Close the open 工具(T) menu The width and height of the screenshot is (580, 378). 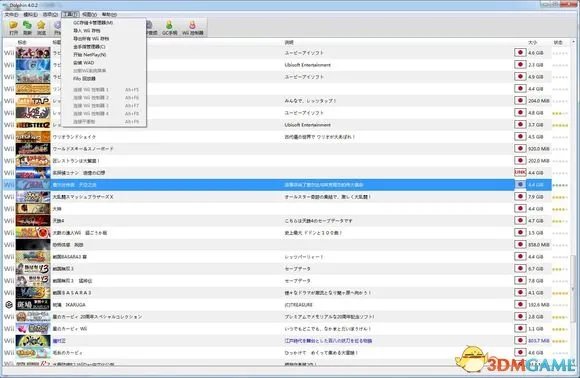click(x=70, y=14)
